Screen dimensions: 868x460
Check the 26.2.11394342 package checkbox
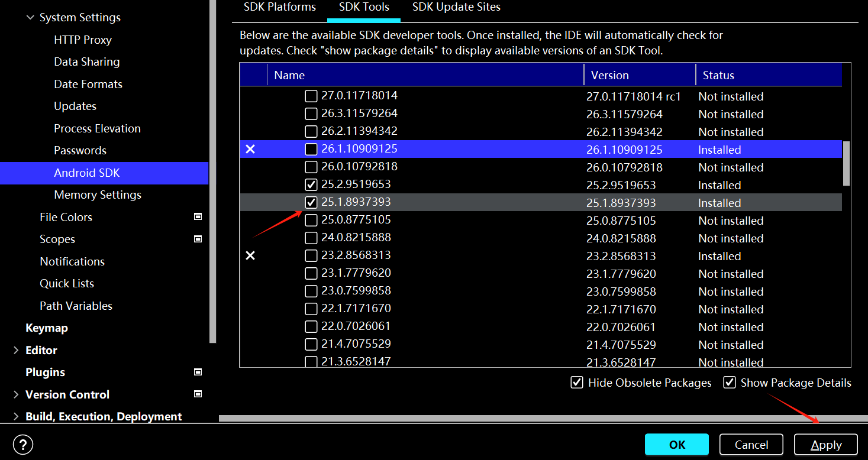311,131
